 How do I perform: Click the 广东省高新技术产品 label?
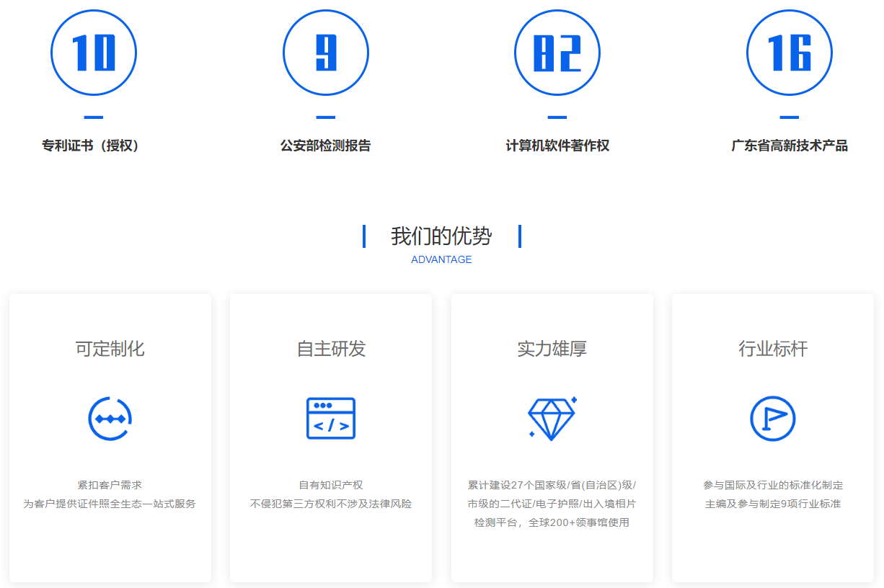(790, 146)
